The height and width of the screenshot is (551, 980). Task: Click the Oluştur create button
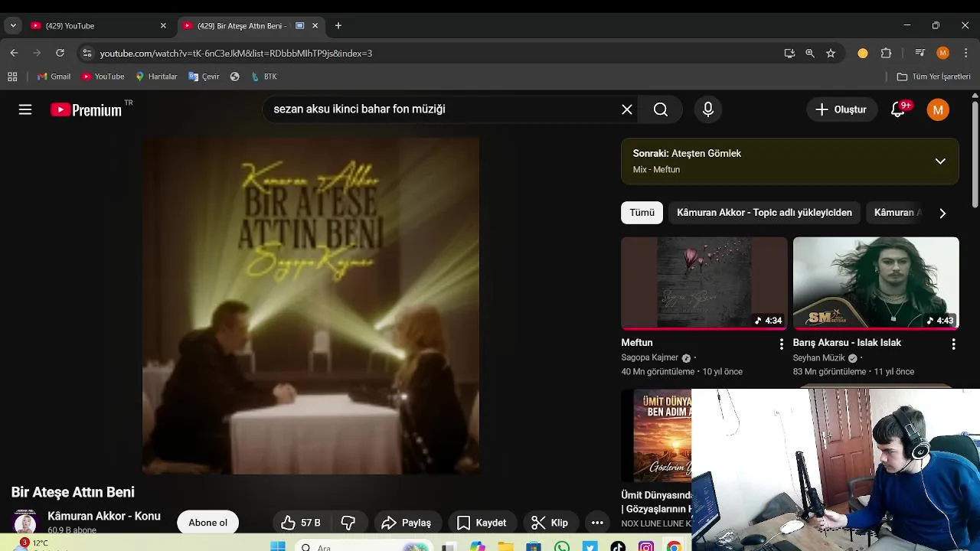[841, 109]
